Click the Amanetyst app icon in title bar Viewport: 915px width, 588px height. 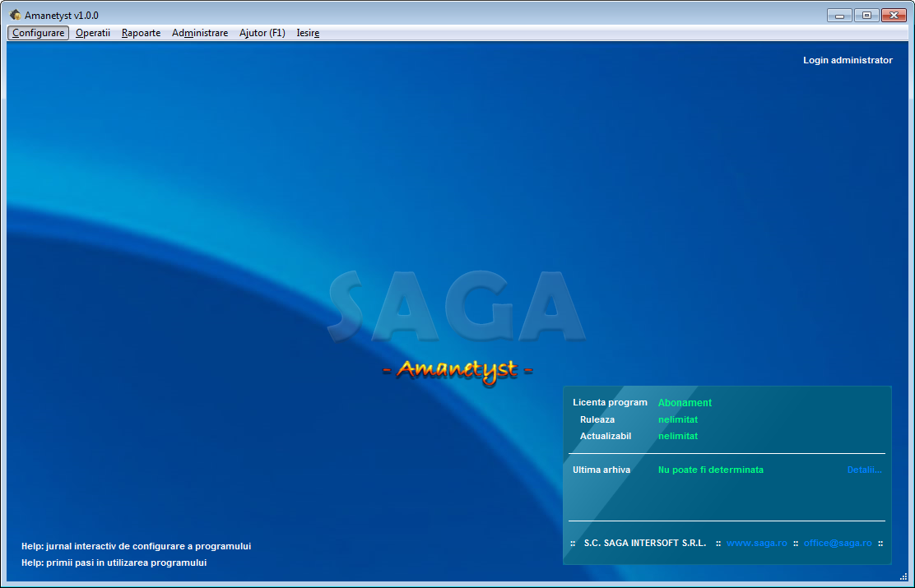point(15,15)
